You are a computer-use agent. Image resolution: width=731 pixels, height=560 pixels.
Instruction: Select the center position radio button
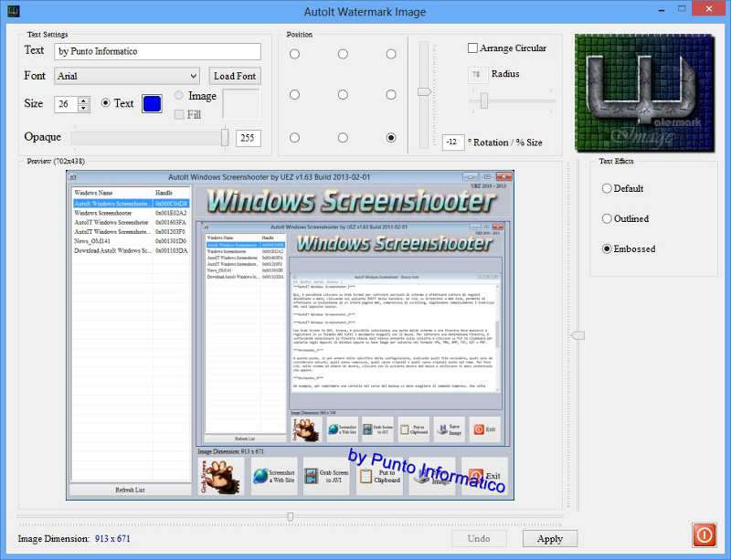coord(343,95)
